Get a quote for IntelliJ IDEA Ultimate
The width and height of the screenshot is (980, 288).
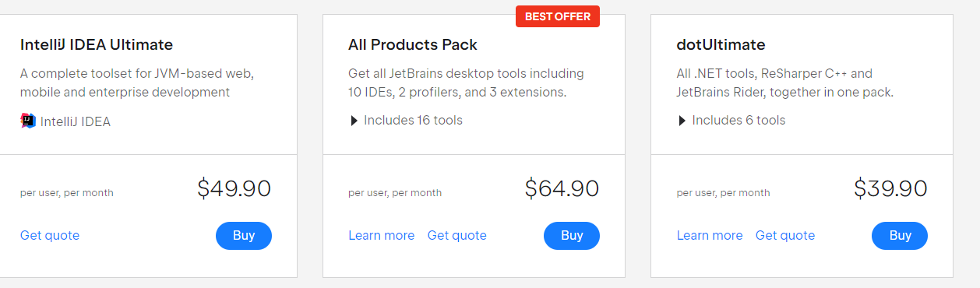tap(50, 235)
